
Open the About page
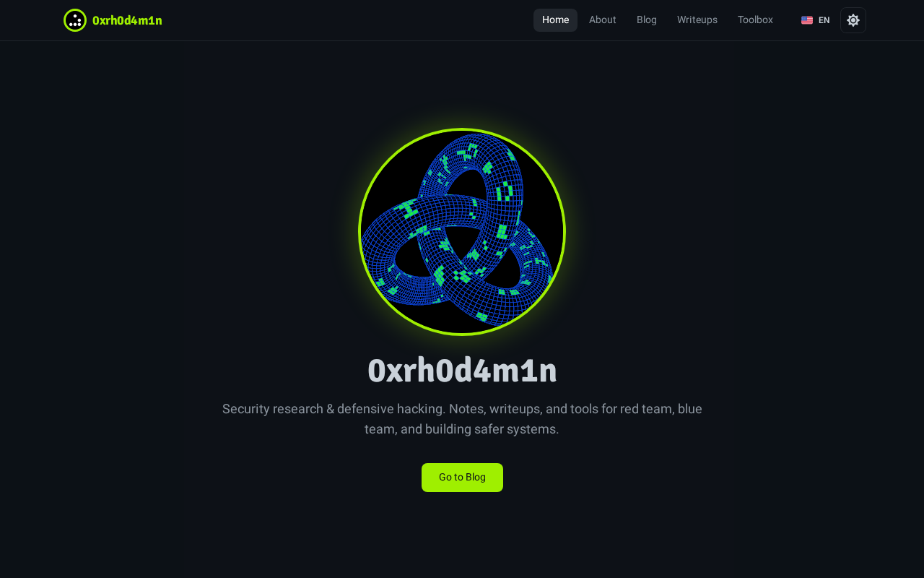[x=602, y=20]
